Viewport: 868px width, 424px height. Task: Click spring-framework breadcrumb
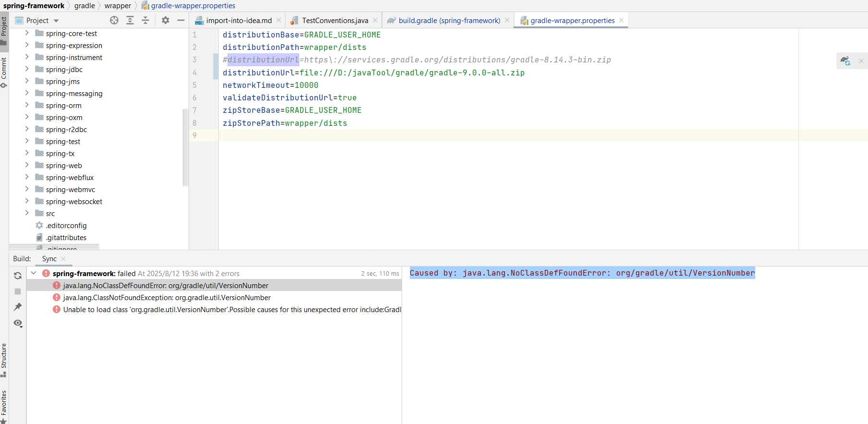34,6
